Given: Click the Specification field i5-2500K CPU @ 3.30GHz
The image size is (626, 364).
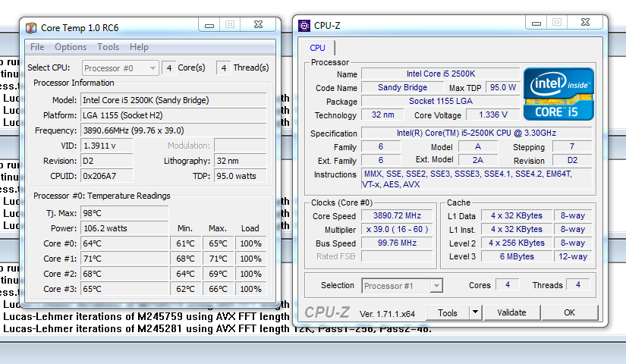Looking at the screenshot, I should point(477,133).
